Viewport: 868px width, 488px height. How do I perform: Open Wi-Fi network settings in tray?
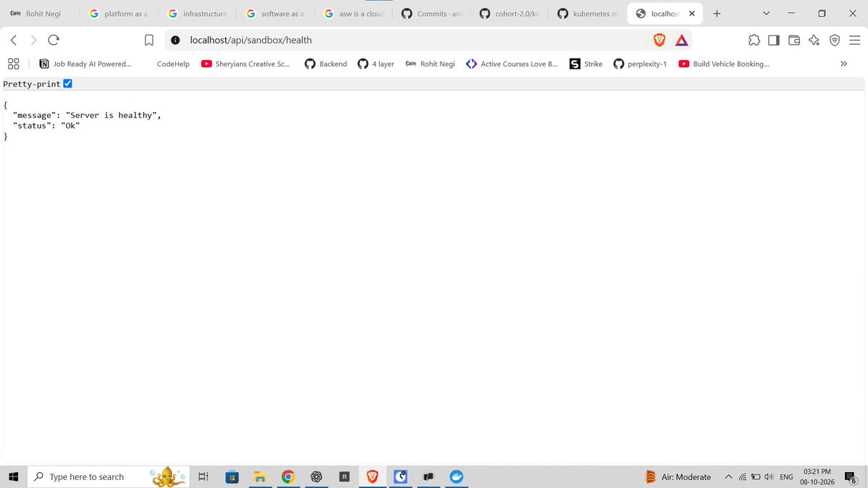742,477
